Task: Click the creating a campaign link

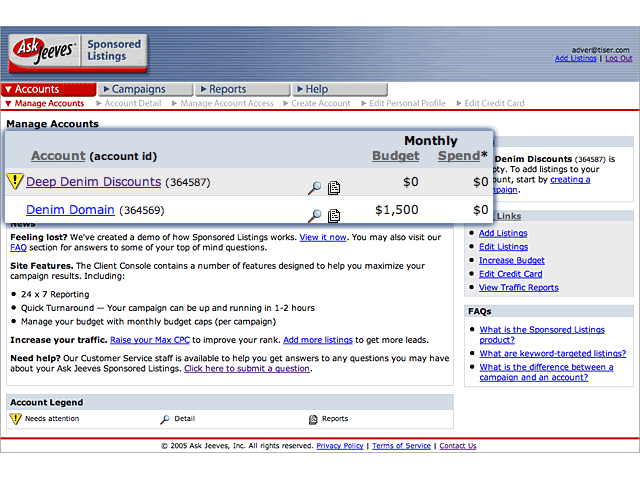Action: pos(570,180)
